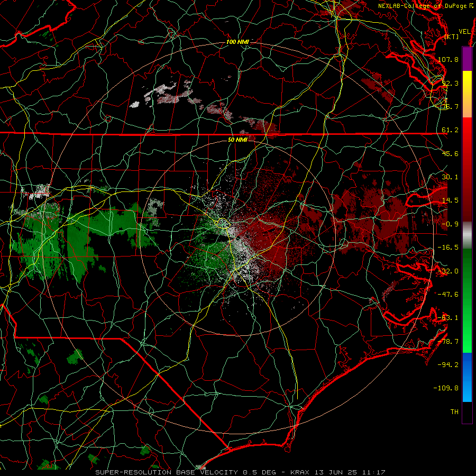Click the [KT] units label
The image size is (476, 476).
pyautogui.click(x=452, y=36)
